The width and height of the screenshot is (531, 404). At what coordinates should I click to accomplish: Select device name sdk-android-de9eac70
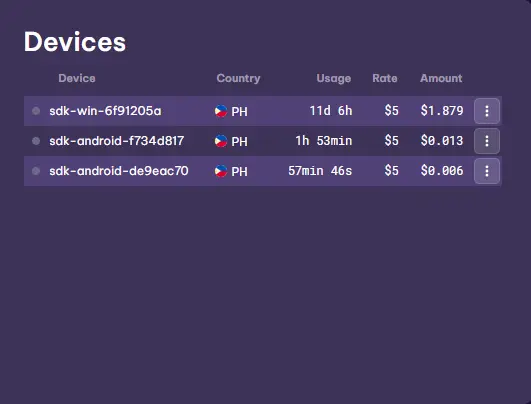[119, 171]
